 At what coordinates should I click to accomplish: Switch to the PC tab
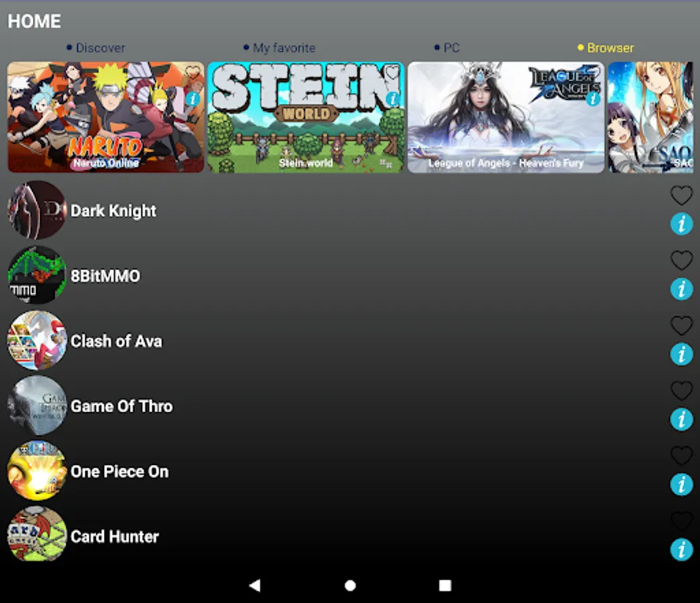446,48
